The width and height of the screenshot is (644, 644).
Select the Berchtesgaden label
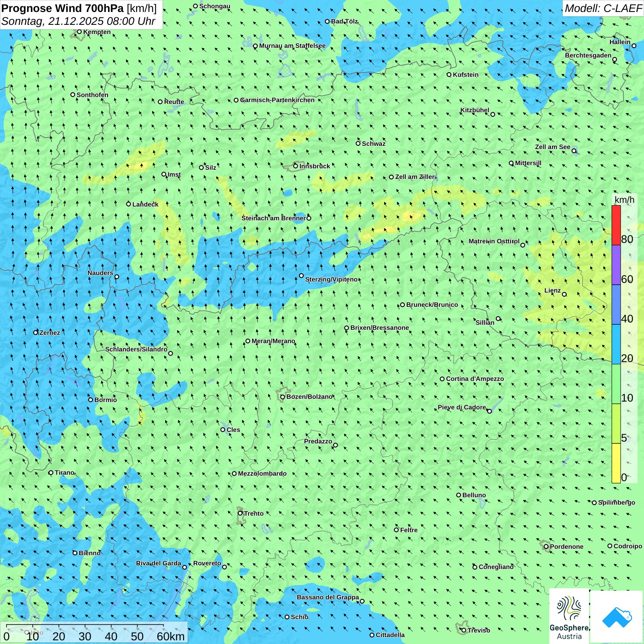point(588,55)
